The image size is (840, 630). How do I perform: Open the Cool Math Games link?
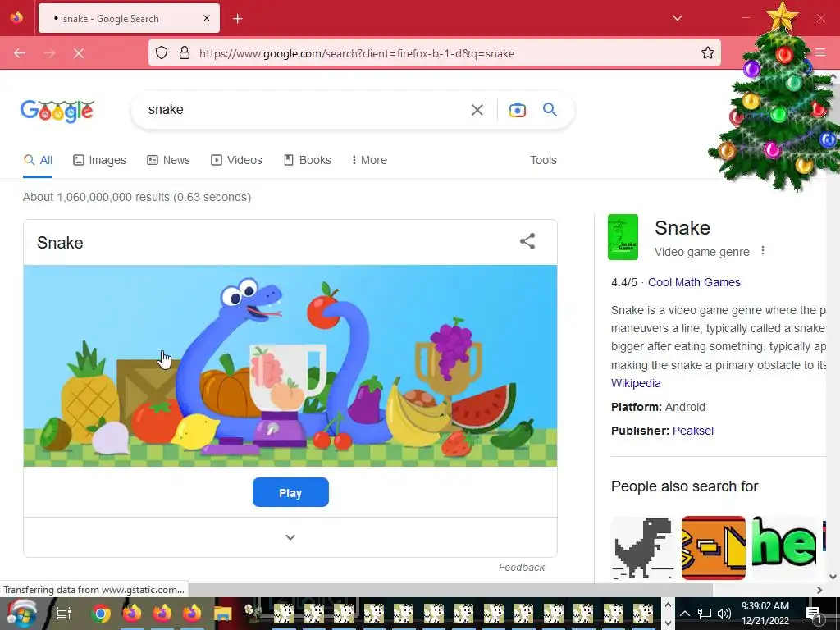click(694, 282)
